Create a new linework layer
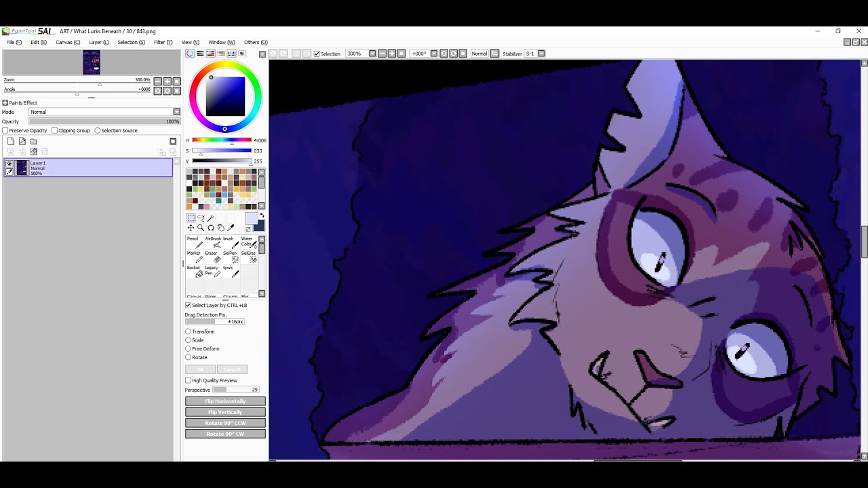 click(x=22, y=141)
